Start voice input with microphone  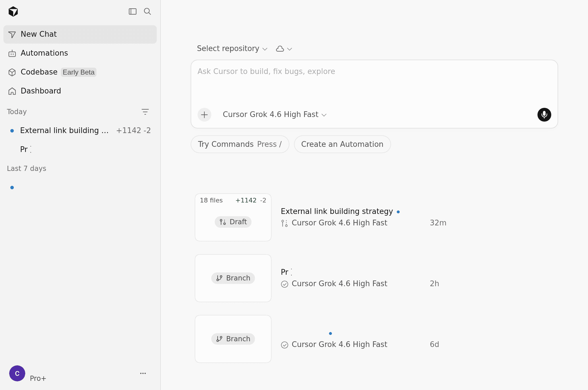pos(544,115)
